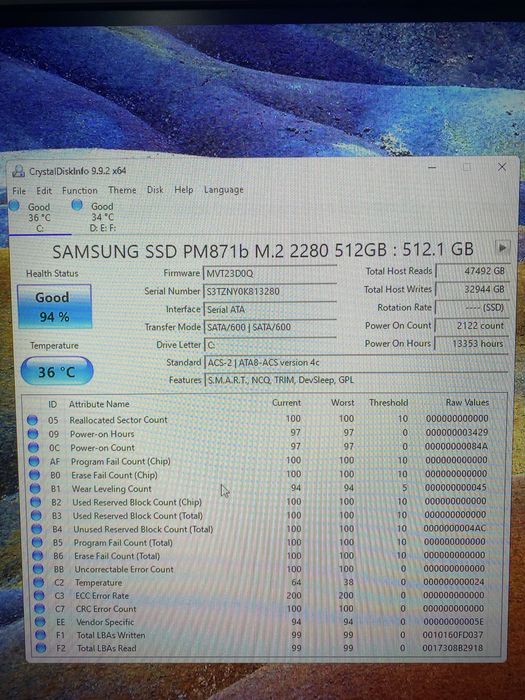Click the Features field with S.M.A.R.T.
The height and width of the screenshot is (700, 525).
click(356, 380)
